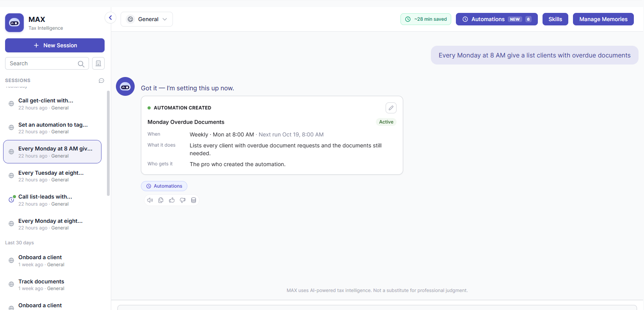This screenshot has height=310, width=644.
Task: Click the 'AUTOMATION CREATED' header label
Action: [x=182, y=108]
